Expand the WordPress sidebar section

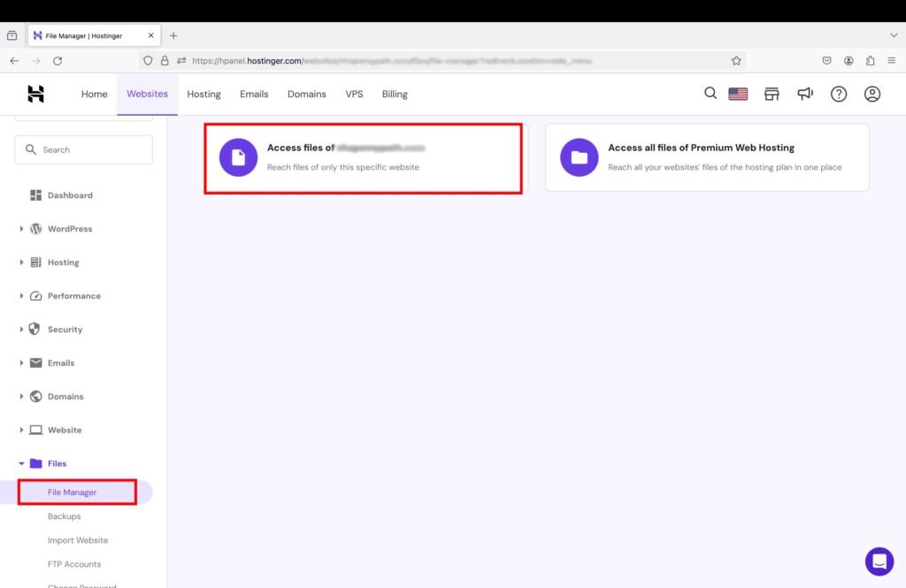[21, 229]
